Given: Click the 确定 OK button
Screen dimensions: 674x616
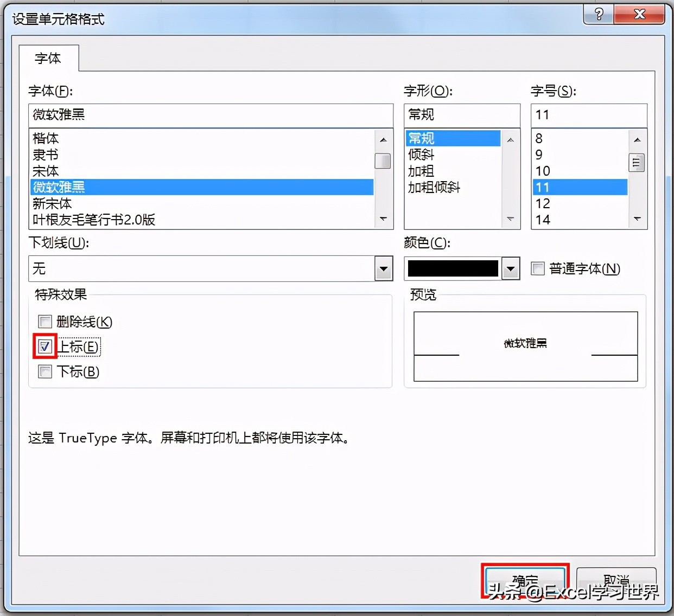Looking at the screenshot, I should click(525, 581).
